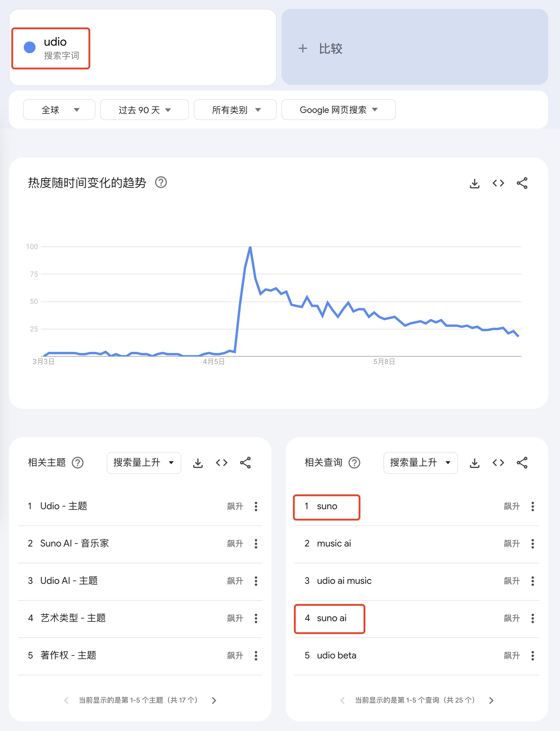This screenshot has width=560, height=731.
Task: Open the suno related query
Action: (327, 506)
